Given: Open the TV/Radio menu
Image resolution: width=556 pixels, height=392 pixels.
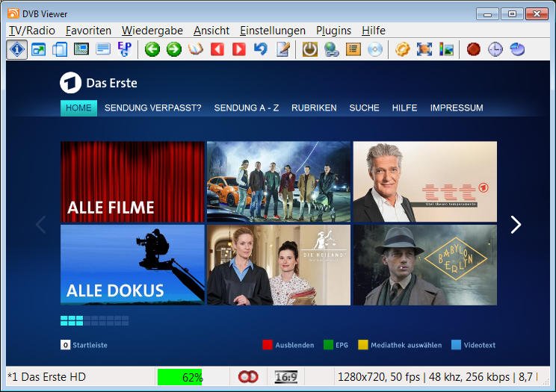Looking at the screenshot, I should pyautogui.click(x=32, y=31).
